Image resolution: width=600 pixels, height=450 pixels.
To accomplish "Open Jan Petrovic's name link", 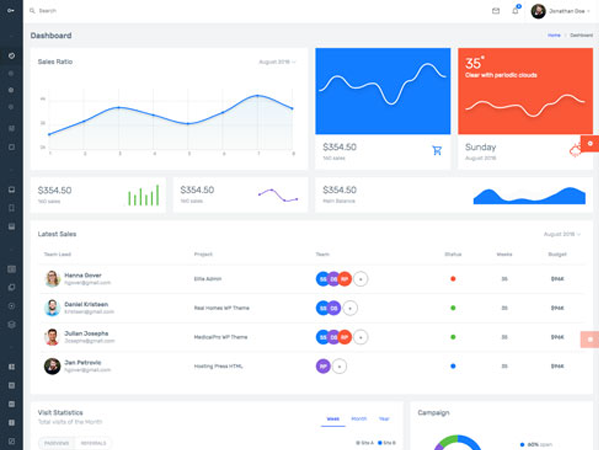I will coord(83,362).
